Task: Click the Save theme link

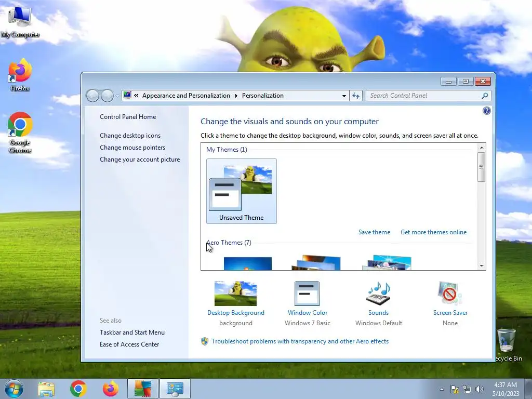Action: click(374, 232)
